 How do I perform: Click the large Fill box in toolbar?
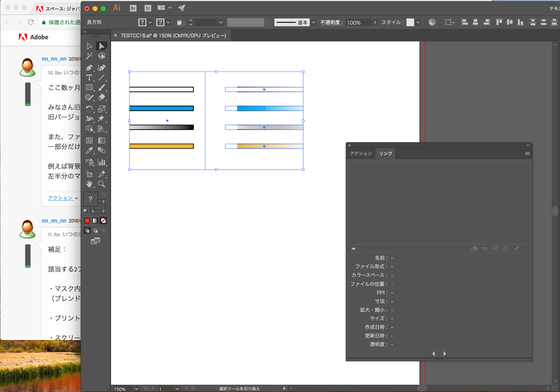[x=90, y=199]
